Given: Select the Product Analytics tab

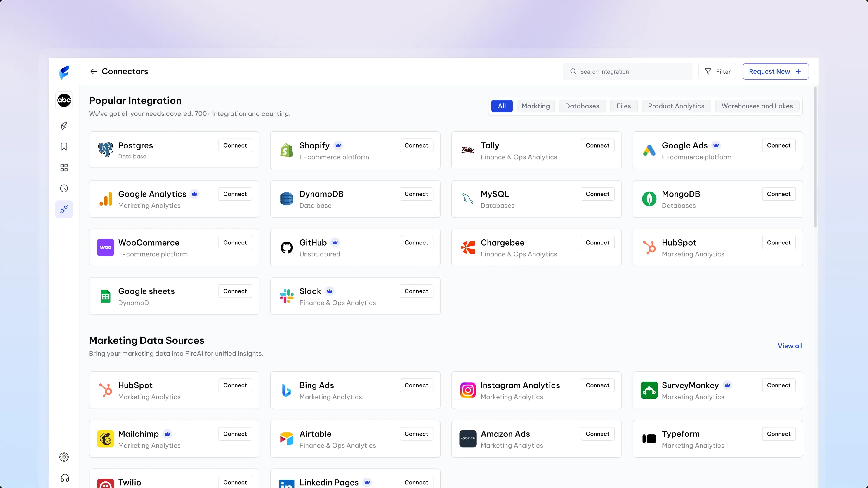Looking at the screenshot, I should (x=676, y=106).
